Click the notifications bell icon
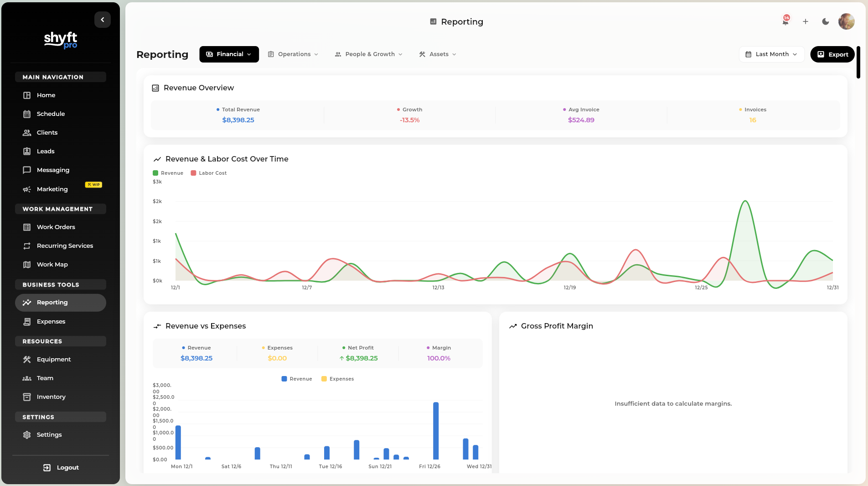 [785, 21]
